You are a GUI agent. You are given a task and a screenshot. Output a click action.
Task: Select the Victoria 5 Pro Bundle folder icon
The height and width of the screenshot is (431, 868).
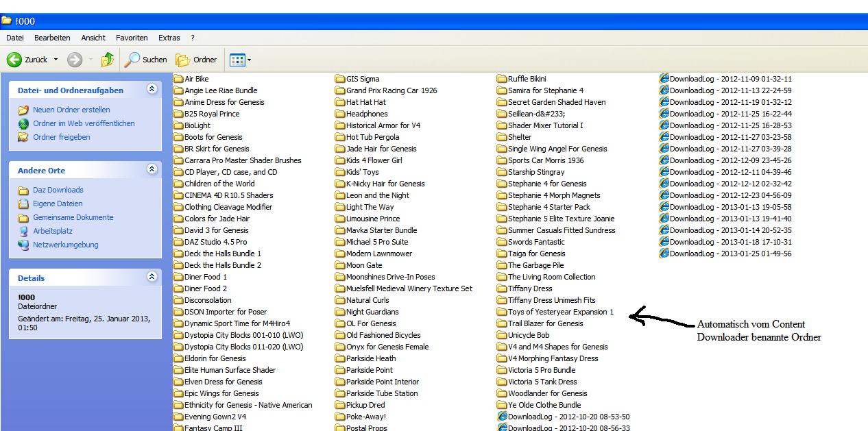(502, 370)
